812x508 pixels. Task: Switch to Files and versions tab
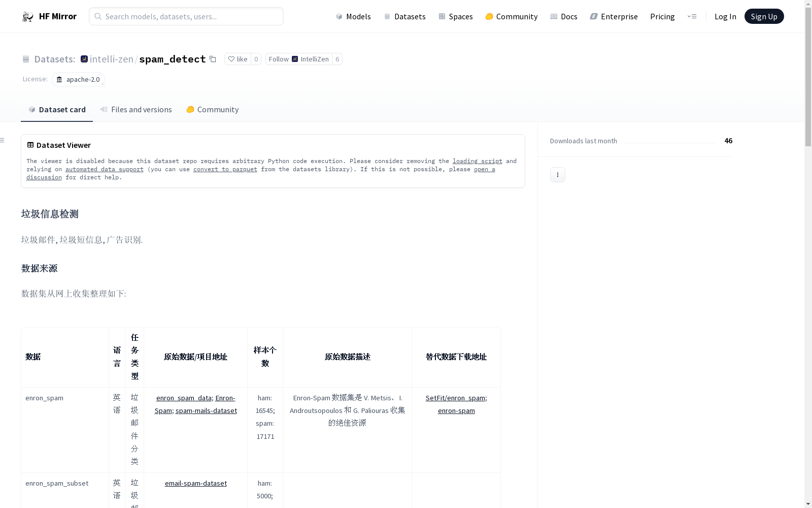(x=136, y=110)
